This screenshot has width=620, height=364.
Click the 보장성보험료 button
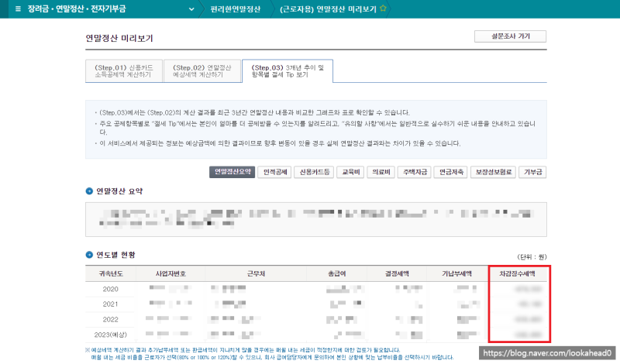click(x=494, y=172)
